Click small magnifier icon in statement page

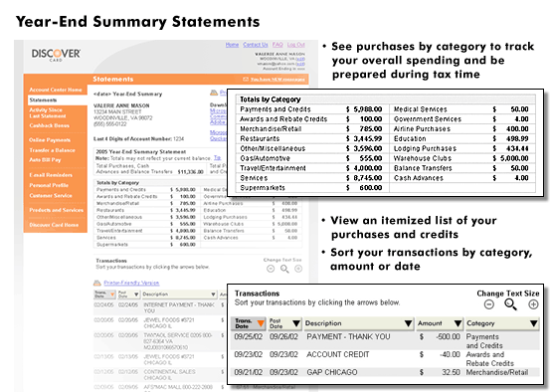(x=284, y=269)
